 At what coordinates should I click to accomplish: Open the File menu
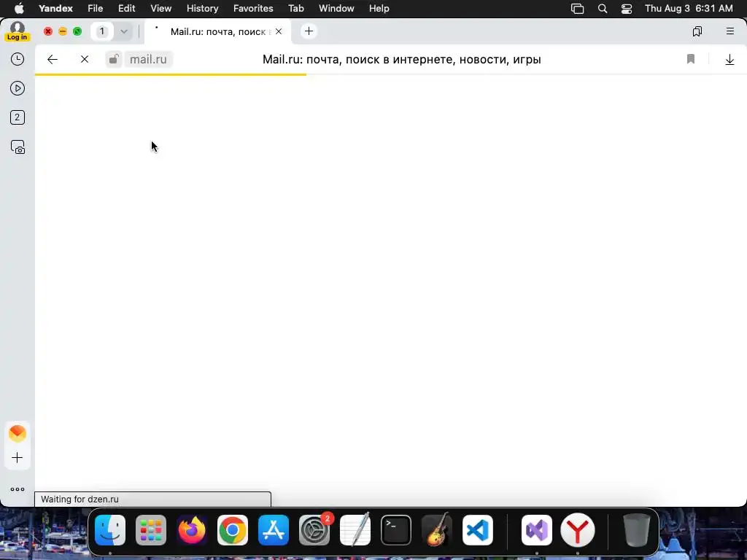coord(96,9)
